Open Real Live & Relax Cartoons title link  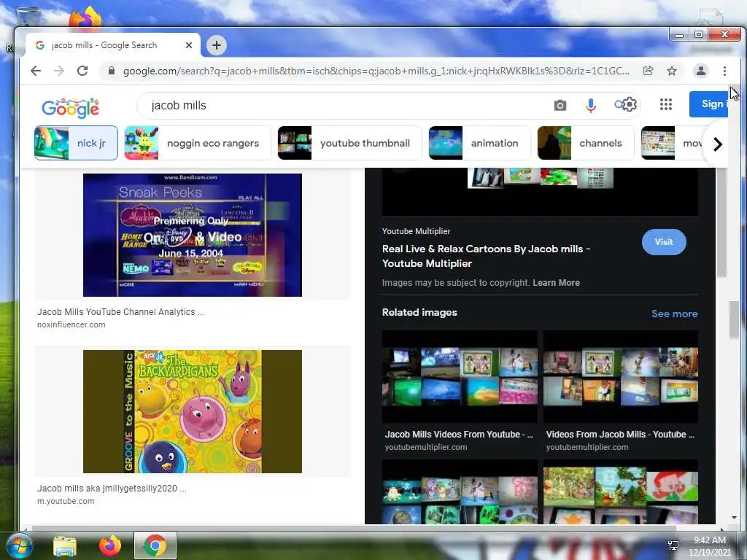click(486, 256)
